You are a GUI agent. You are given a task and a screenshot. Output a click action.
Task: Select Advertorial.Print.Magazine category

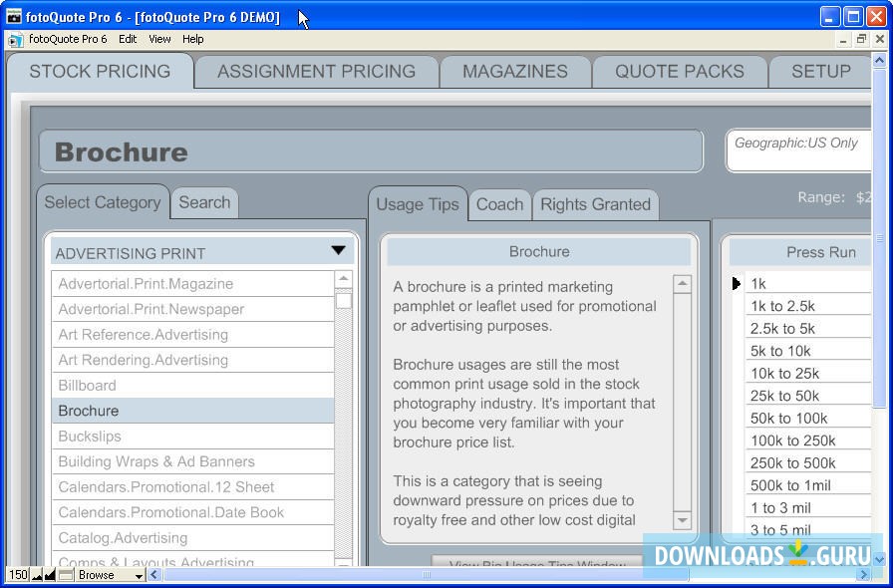[192, 284]
